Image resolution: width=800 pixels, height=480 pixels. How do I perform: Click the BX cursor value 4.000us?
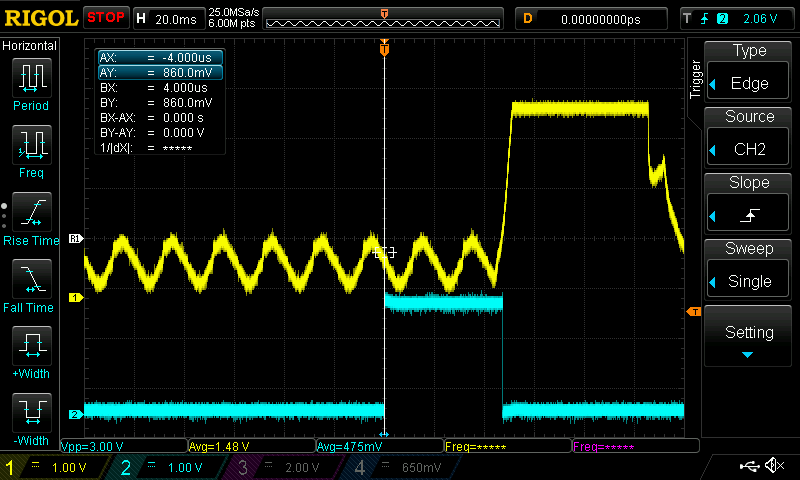(185, 88)
